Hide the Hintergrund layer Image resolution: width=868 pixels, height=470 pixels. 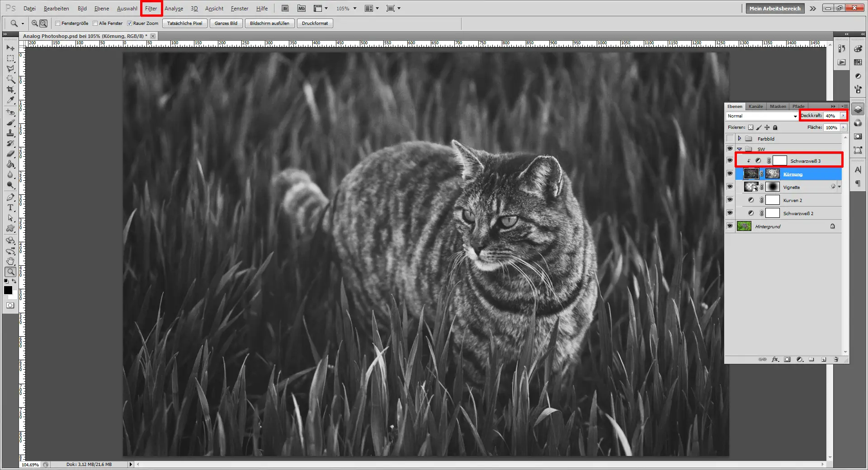(730, 226)
